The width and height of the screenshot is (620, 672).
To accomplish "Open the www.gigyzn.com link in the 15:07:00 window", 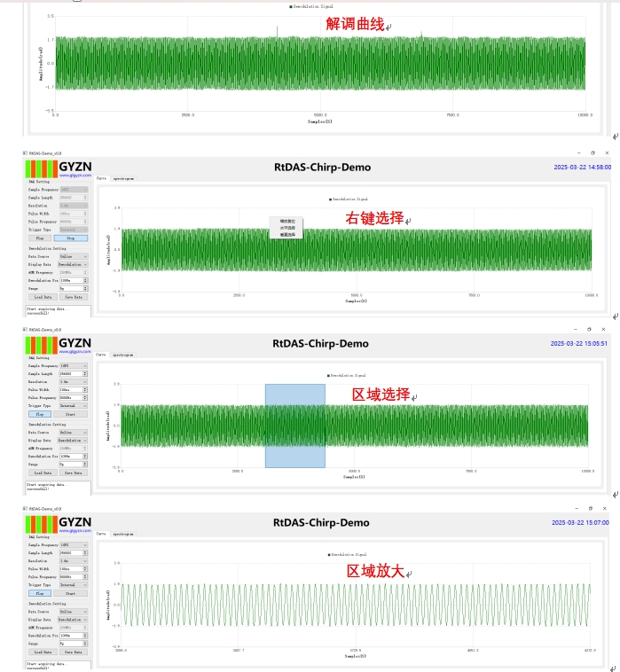I will coord(75,530).
